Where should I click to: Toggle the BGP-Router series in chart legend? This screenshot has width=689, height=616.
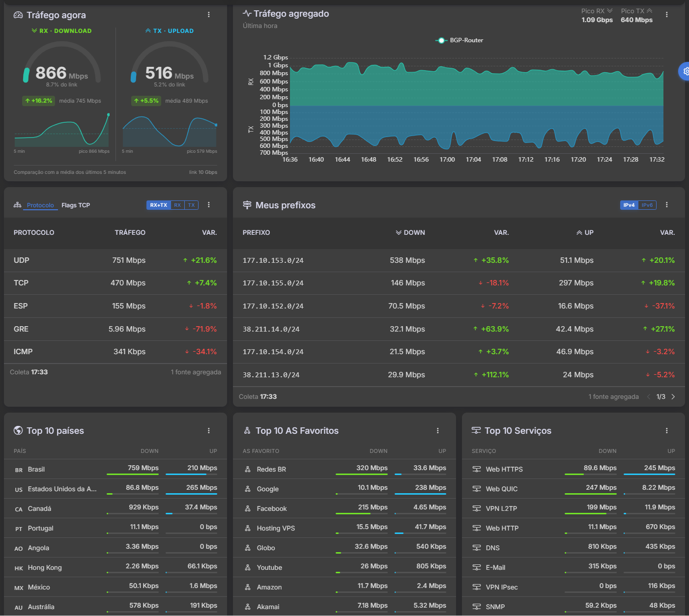click(x=459, y=40)
